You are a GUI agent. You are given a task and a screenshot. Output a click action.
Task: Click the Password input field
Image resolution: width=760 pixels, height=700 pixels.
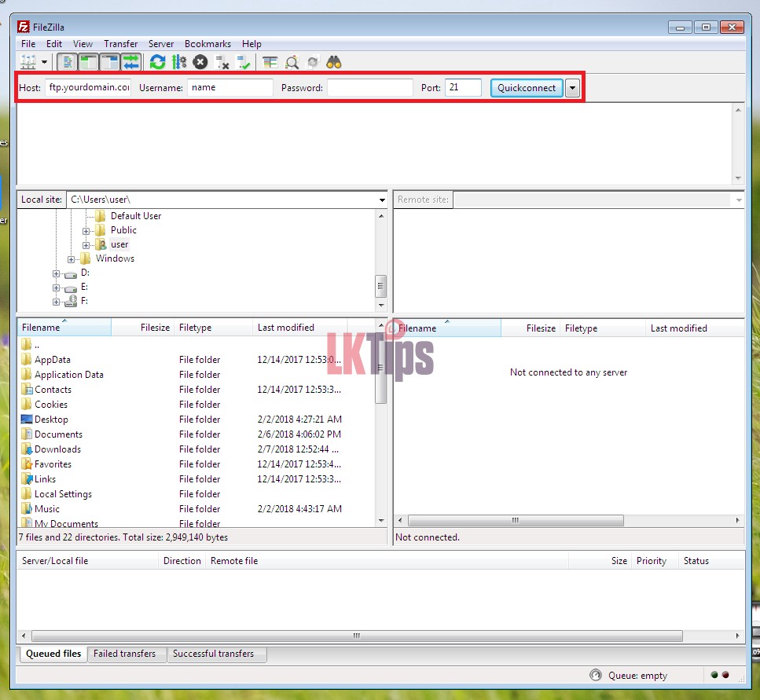[370, 87]
